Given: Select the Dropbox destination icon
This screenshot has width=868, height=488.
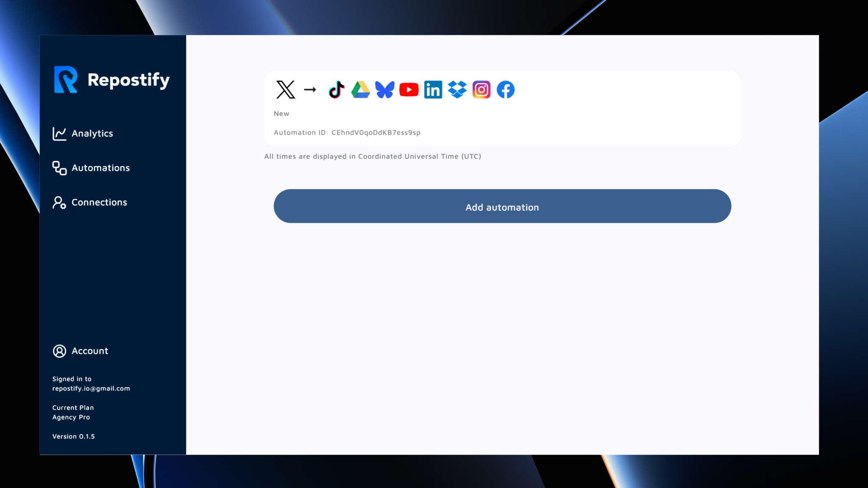Looking at the screenshot, I should [457, 89].
